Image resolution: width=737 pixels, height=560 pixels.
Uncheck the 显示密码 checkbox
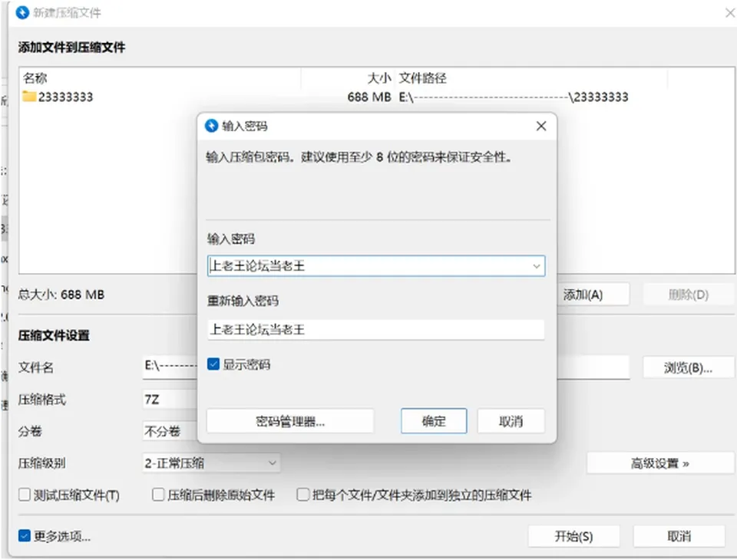(213, 364)
